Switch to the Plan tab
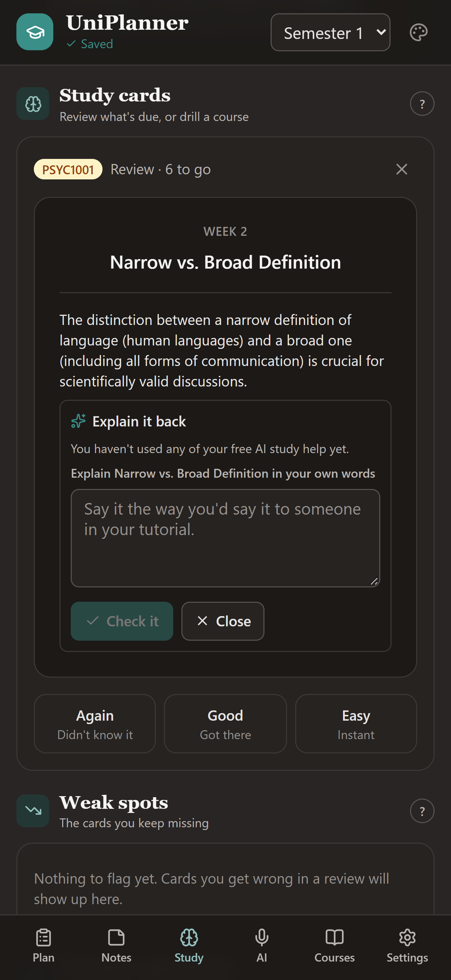Viewport: 451px width, 980px height. 43,946
